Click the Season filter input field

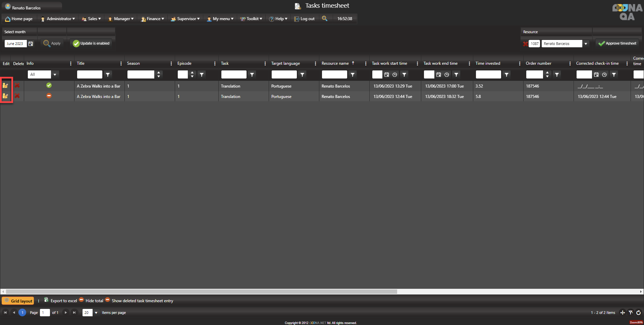point(141,74)
